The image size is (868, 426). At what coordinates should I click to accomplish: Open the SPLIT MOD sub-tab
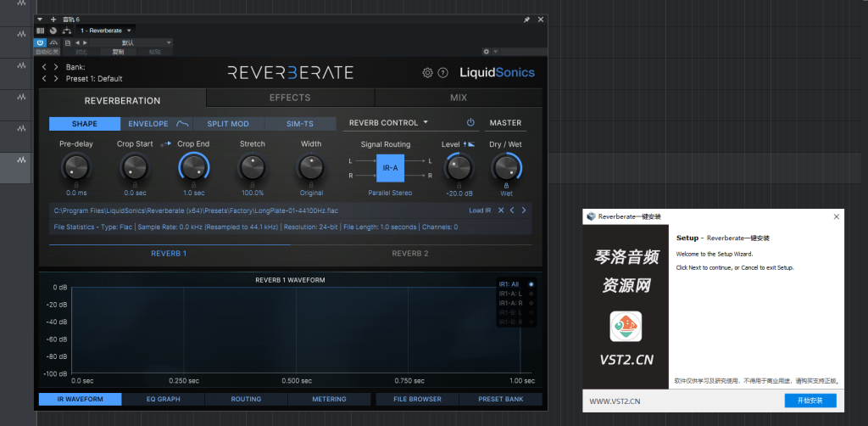(x=228, y=124)
